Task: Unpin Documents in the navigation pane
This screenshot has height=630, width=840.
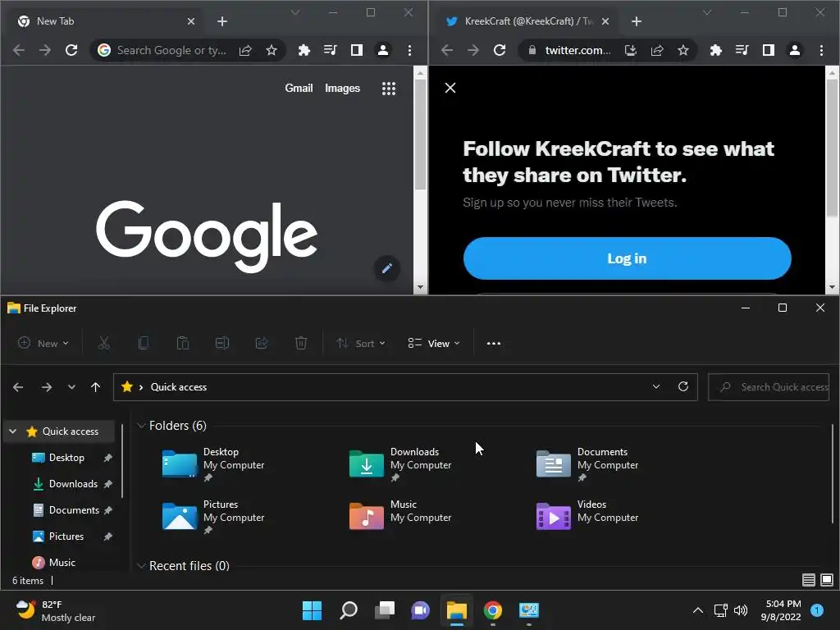Action: point(107,510)
